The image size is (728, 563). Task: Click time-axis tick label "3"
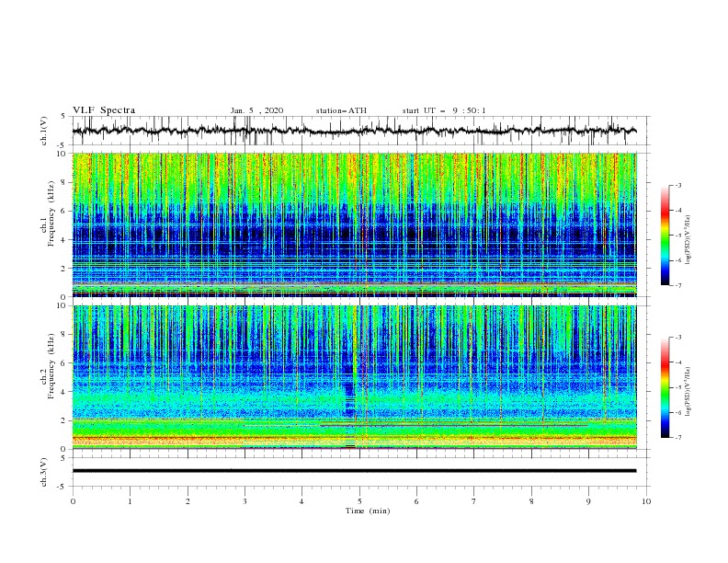(x=245, y=501)
